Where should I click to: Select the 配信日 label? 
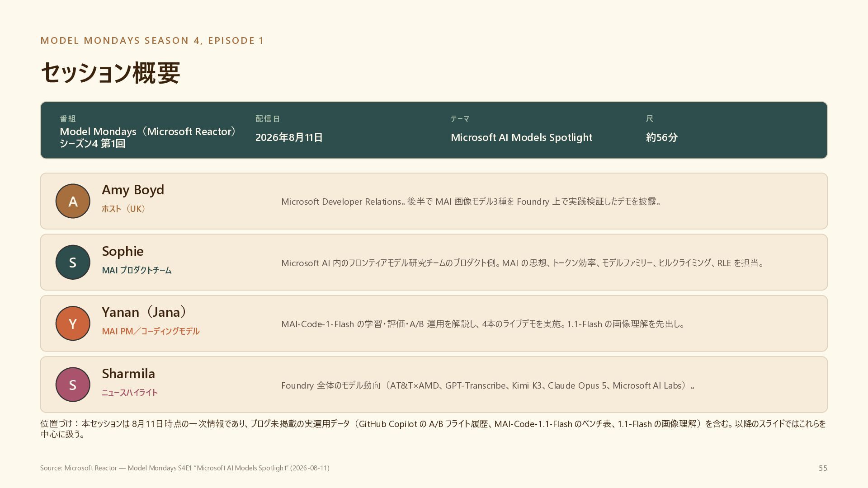click(268, 119)
